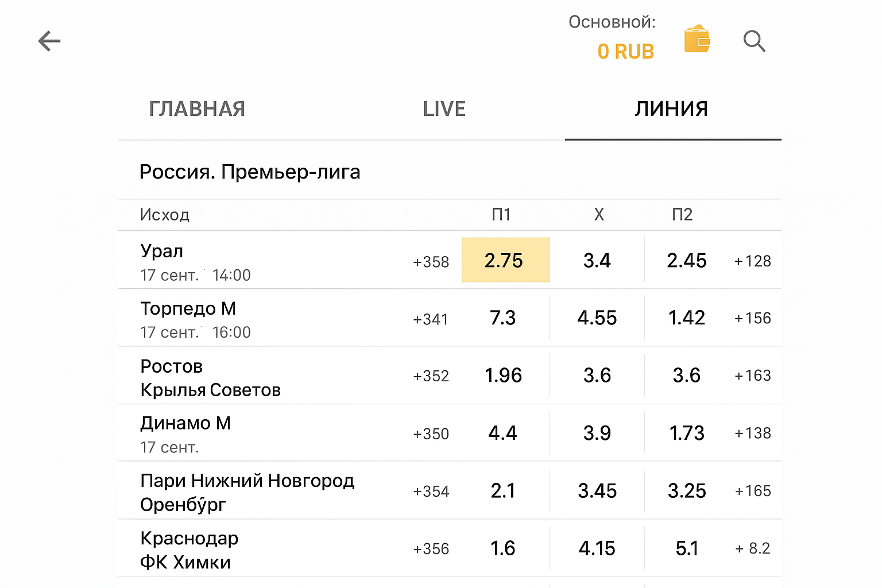
Task: Tap the 0 RUB balance
Action: click(x=625, y=52)
